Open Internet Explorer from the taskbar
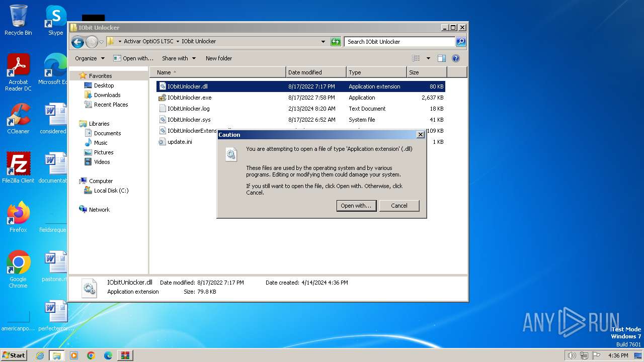The width and height of the screenshot is (644, 362). click(x=40, y=355)
